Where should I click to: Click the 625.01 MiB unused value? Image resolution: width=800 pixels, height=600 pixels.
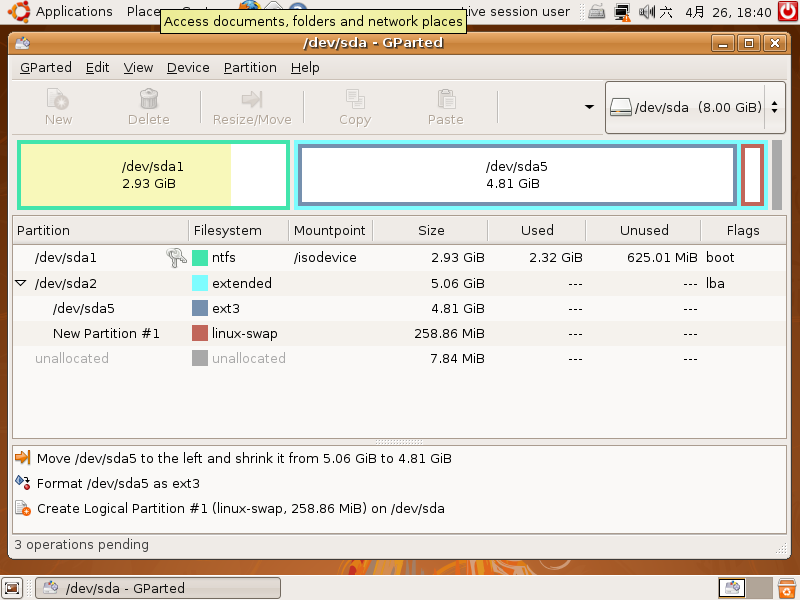662,257
